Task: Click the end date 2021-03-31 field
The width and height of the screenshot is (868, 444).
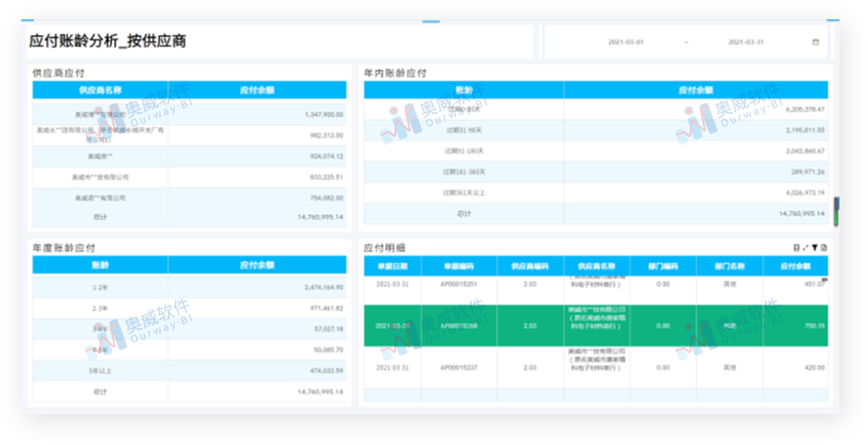Action: [747, 42]
